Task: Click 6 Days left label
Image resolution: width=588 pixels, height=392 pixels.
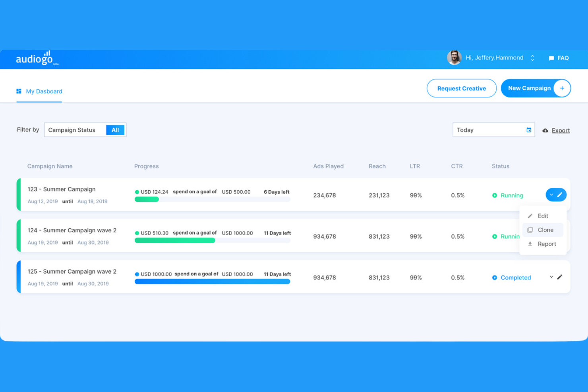Action: 277,192
